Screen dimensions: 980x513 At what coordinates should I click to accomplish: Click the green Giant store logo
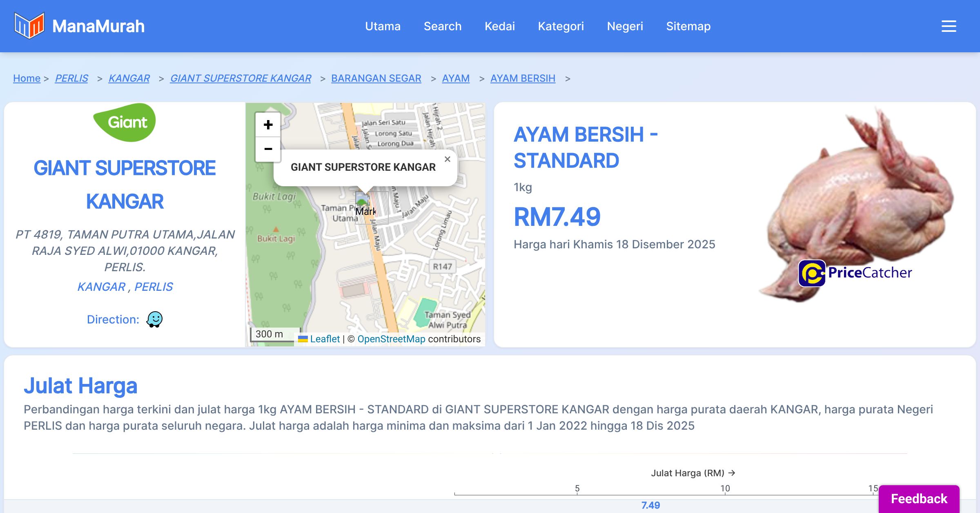click(125, 122)
